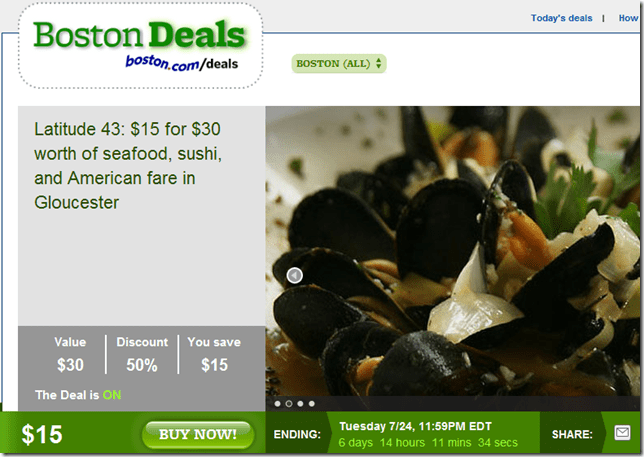Select the first carousel dot

tap(278, 404)
